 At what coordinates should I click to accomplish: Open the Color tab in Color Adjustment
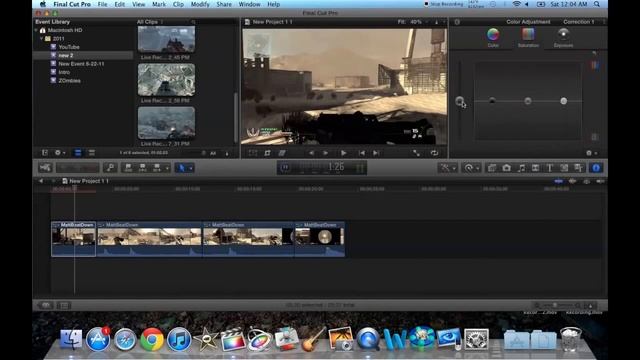(x=493, y=37)
